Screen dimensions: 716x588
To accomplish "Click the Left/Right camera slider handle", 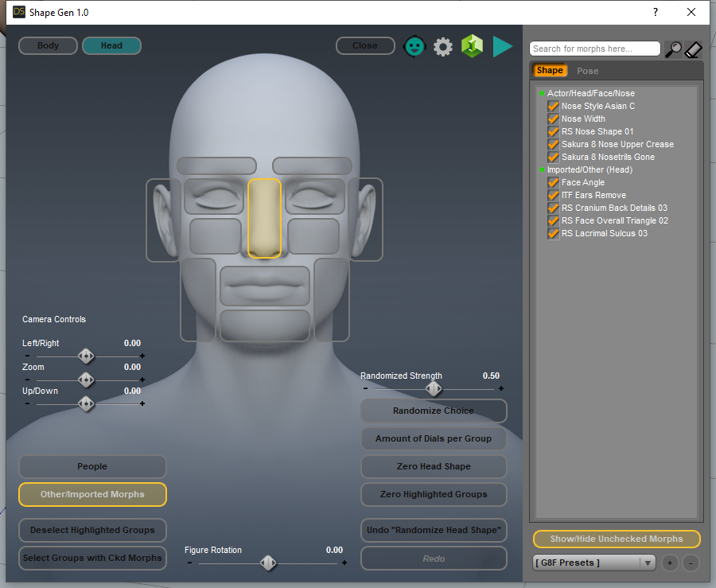I will tap(86, 356).
